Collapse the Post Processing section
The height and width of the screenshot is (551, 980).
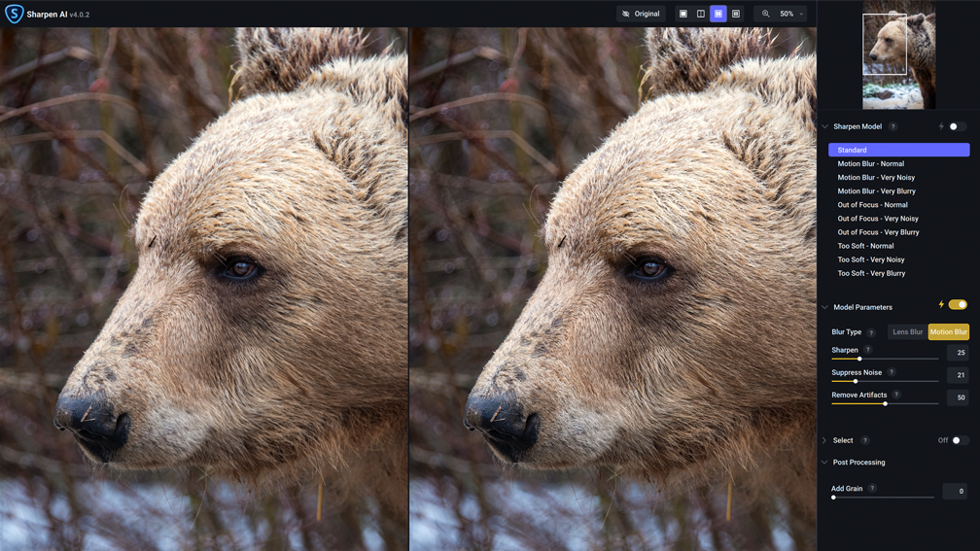[x=825, y=463]
